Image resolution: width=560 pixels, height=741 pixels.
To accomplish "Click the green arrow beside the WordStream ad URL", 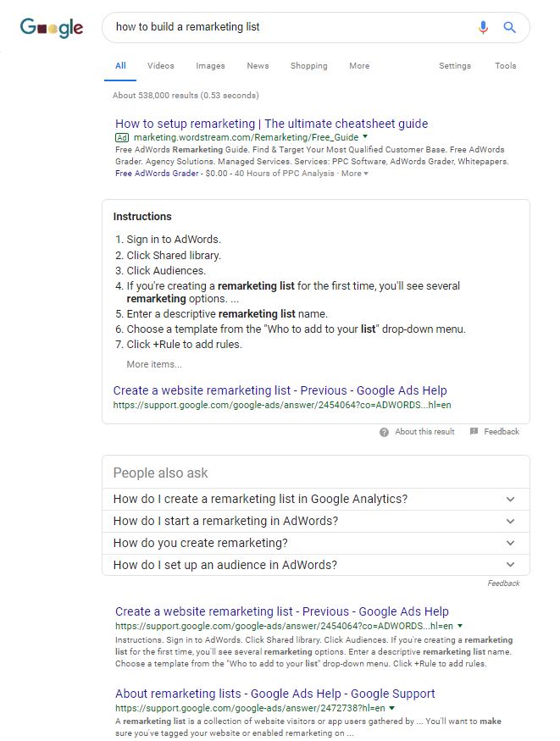I will [365, 136].
